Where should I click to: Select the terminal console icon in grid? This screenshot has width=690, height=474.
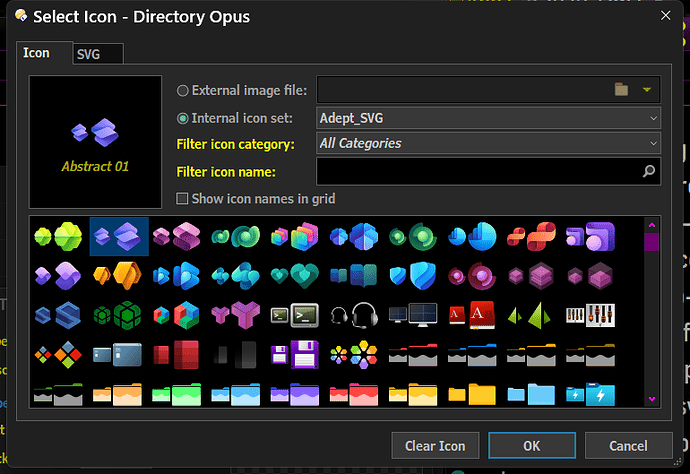(294, 315)
